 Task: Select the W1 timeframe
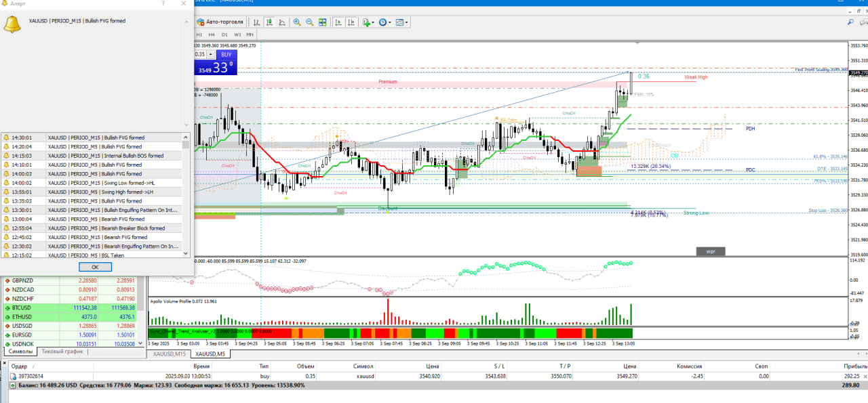click(237, 34)
